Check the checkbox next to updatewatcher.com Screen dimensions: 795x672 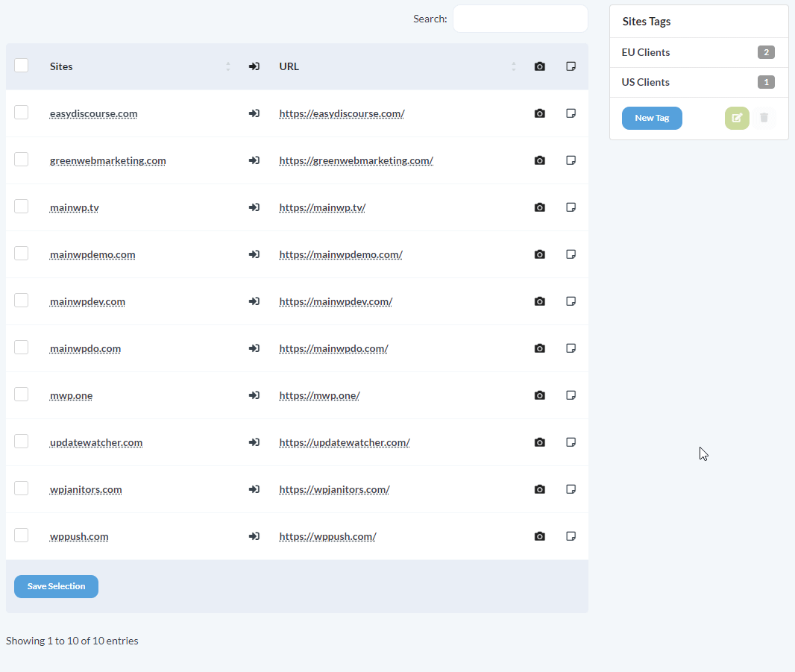click(x=21, y=441)
